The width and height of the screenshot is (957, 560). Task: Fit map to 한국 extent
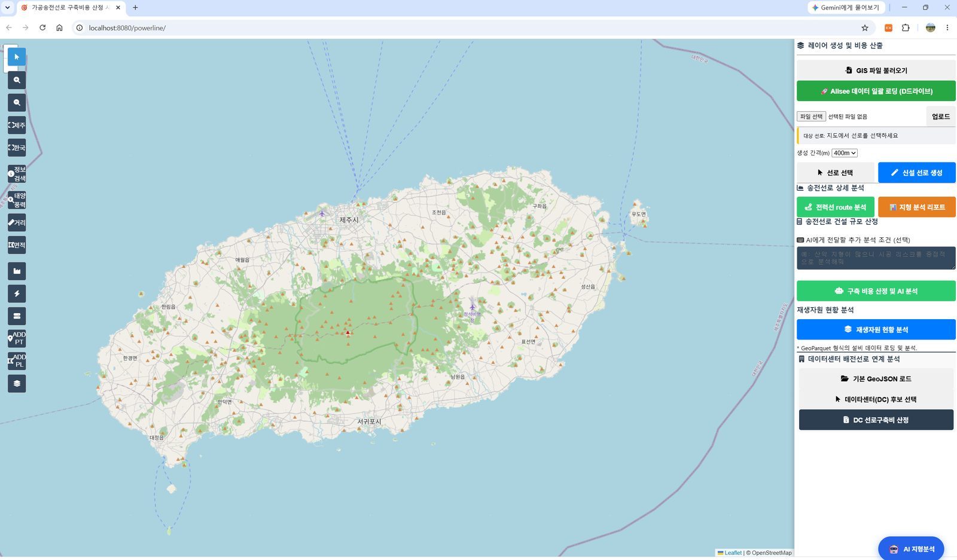point(17,148)
